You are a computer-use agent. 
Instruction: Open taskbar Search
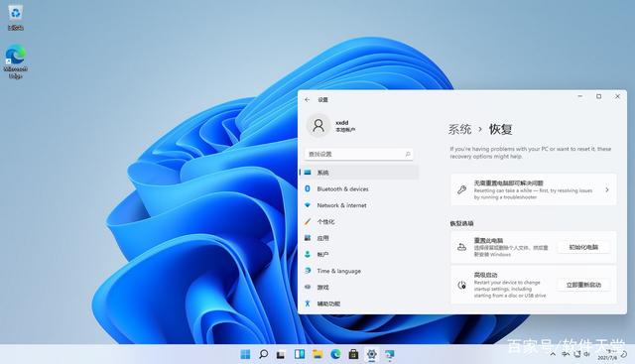pyautogui.click(x=263, y=354)
